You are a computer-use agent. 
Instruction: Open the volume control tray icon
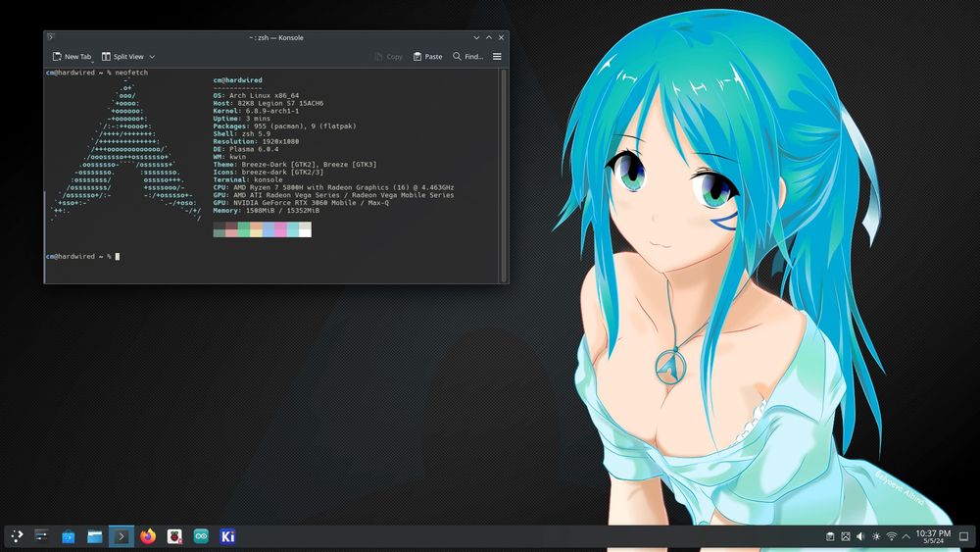[x=860, y=536]
